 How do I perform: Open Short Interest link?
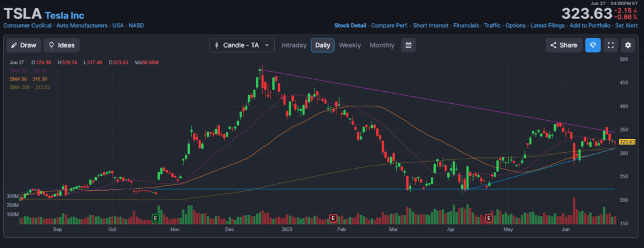431,26
